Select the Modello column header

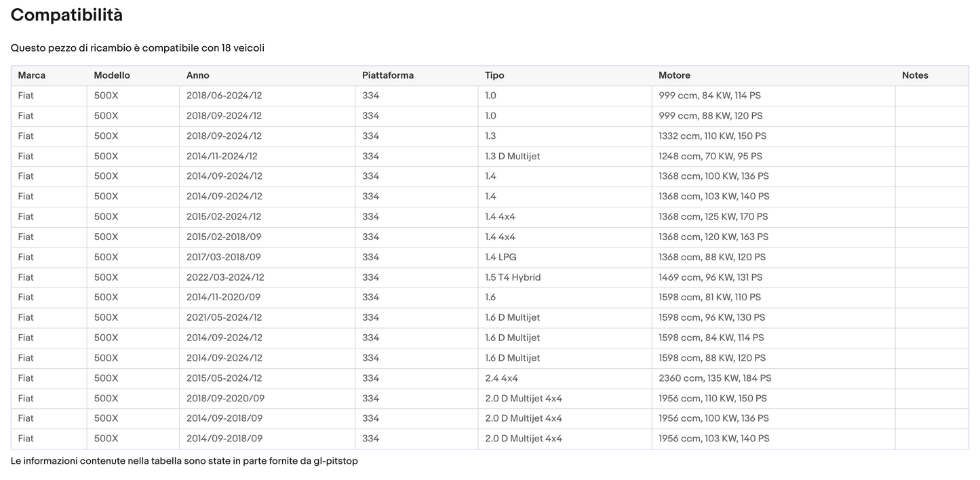[112, 75]
